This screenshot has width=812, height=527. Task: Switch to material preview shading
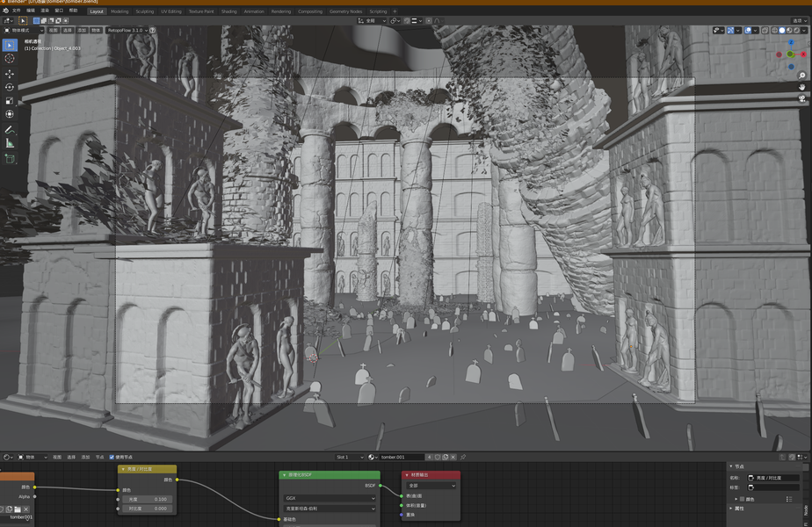(x=789, y=31)
